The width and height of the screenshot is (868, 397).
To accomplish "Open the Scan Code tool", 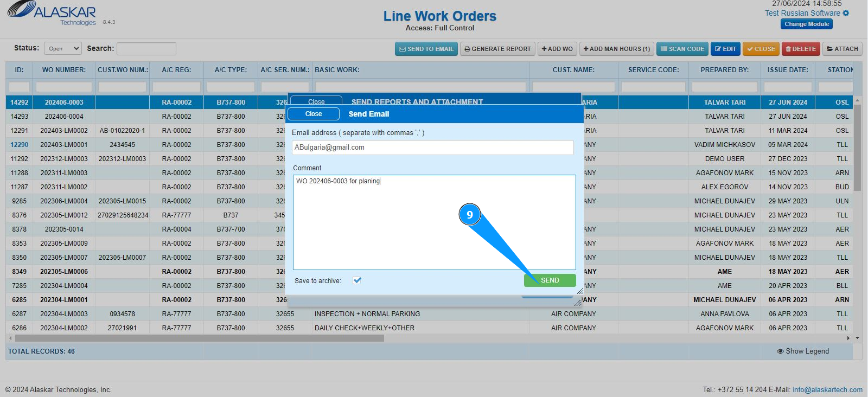I will [682, 49].
